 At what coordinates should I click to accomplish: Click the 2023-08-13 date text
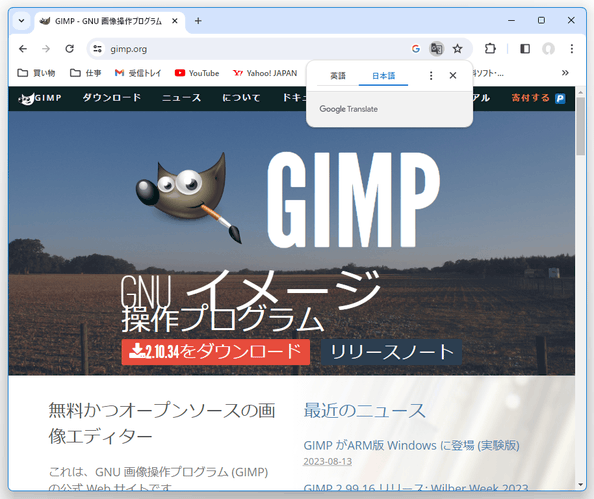click(x=328, y=461)
